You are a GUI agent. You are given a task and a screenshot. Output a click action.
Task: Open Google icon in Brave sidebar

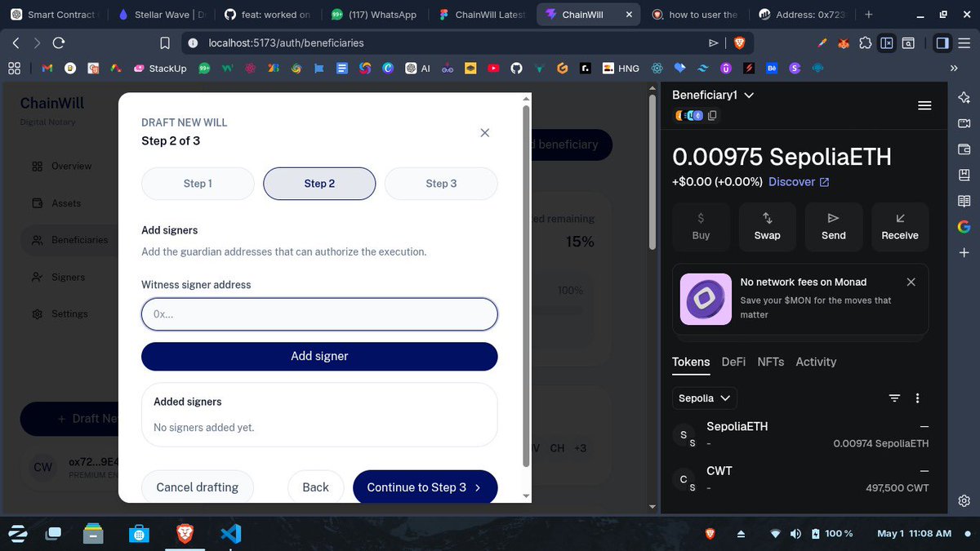click(964, 227)
